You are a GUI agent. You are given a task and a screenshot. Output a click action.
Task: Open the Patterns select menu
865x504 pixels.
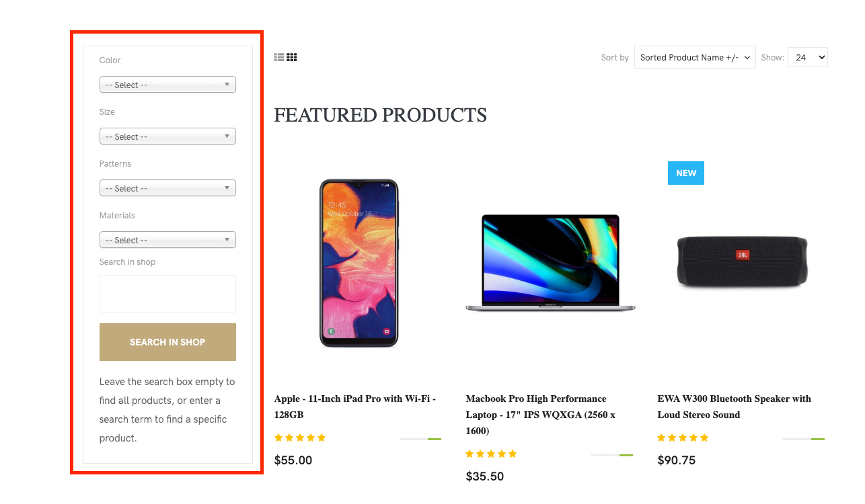(x=167, y=188)
